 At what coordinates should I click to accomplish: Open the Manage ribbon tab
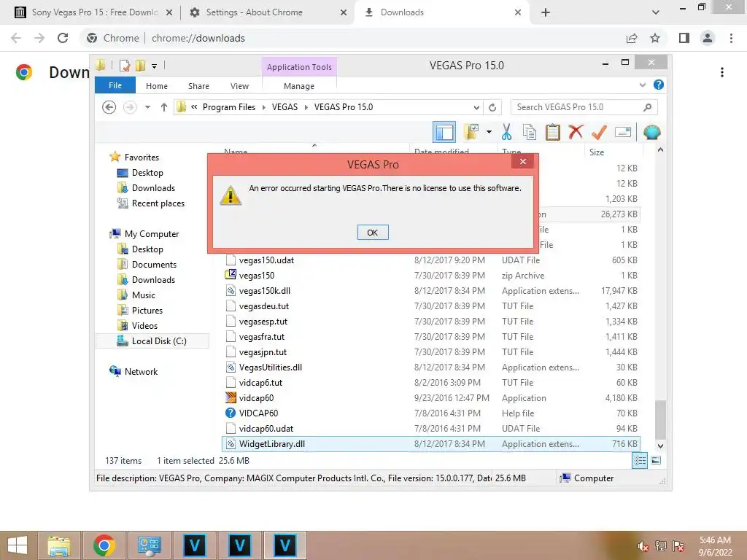click(298, 86)
